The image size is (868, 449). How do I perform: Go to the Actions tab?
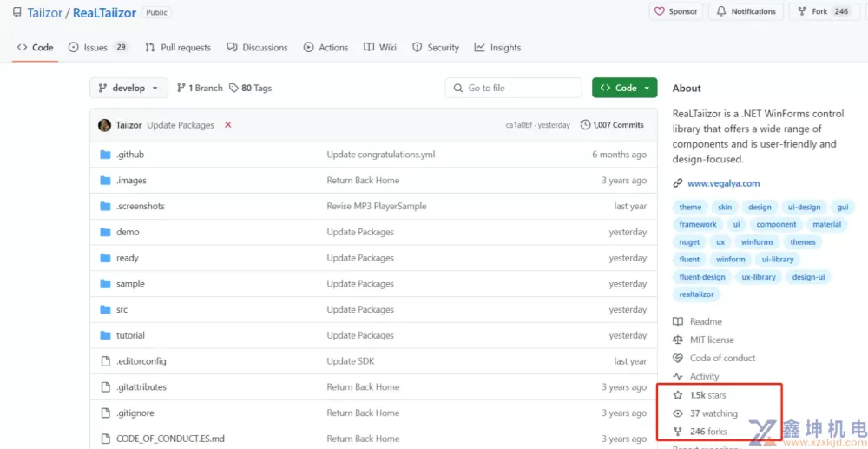click(x=326, y=48)
